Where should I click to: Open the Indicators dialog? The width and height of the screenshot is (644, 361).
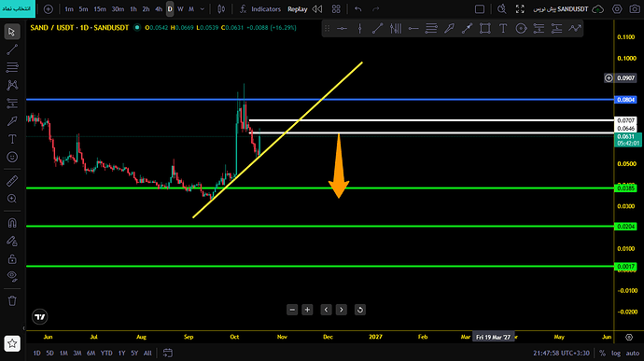[x=260, y=9]
